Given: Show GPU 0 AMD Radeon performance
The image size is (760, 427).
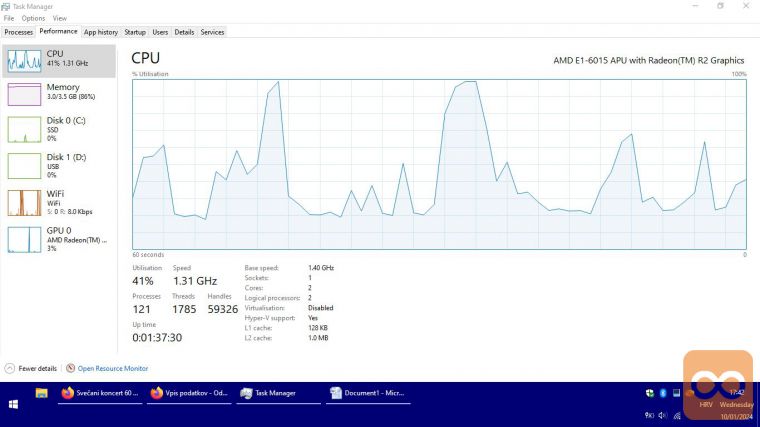Looking at the screenshot, I should pyautogui.click(x=59, y=239).
